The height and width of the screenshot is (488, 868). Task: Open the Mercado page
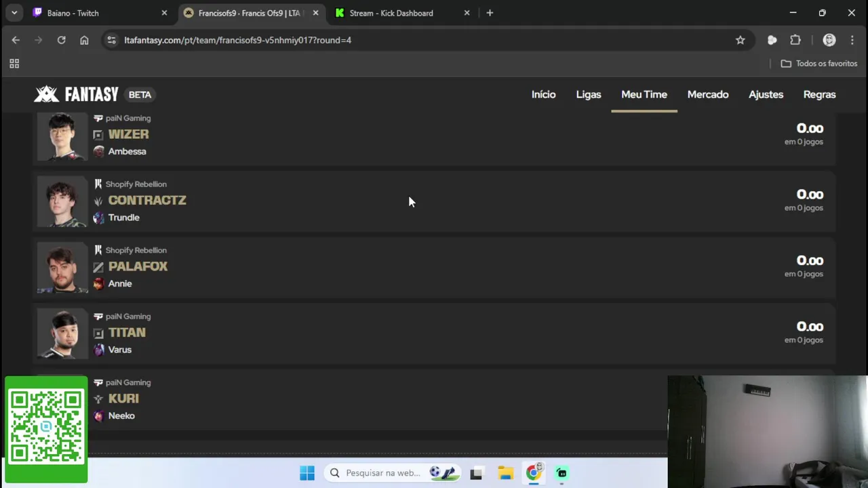click(x=708, y=94)
